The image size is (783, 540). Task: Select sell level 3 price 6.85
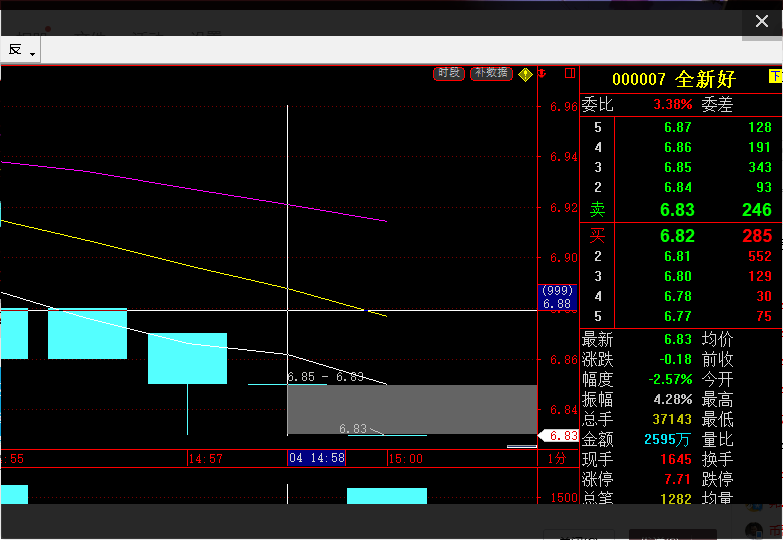tap(678, 167)
